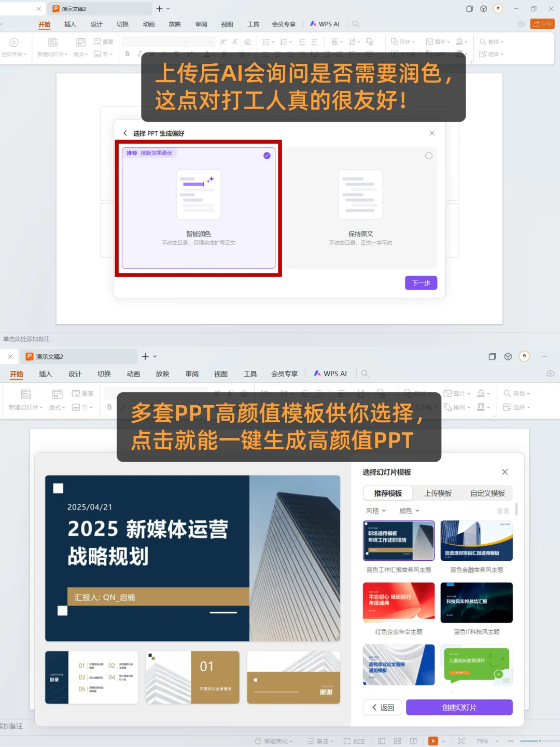Open the Smart Beautify dropdown in status bar
This screenshot has height=747, width=560.
(274, 741)
